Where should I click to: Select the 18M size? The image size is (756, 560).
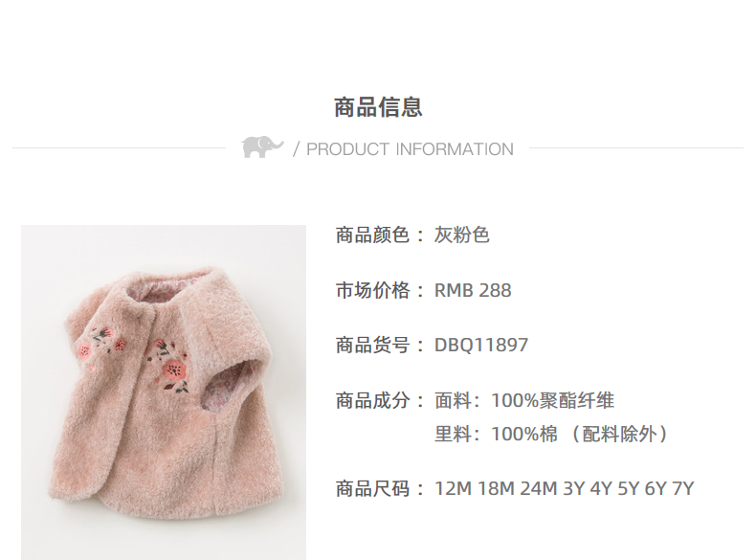pos(496,488)
